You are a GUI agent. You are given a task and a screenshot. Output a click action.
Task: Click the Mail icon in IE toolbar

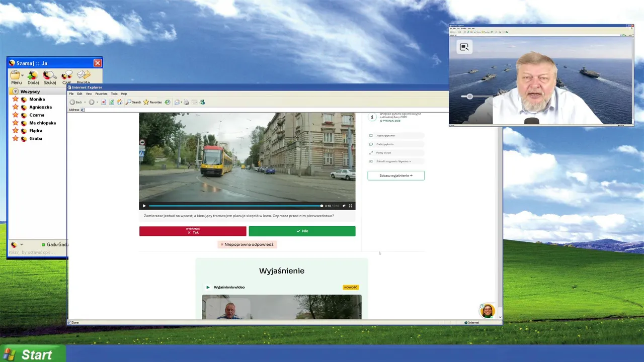click(177, 102)
